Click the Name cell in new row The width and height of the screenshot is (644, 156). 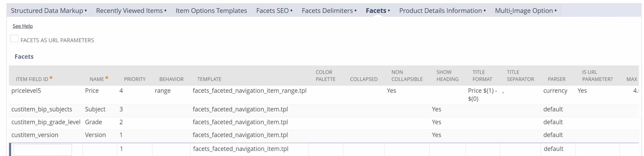tap(100, 149)
